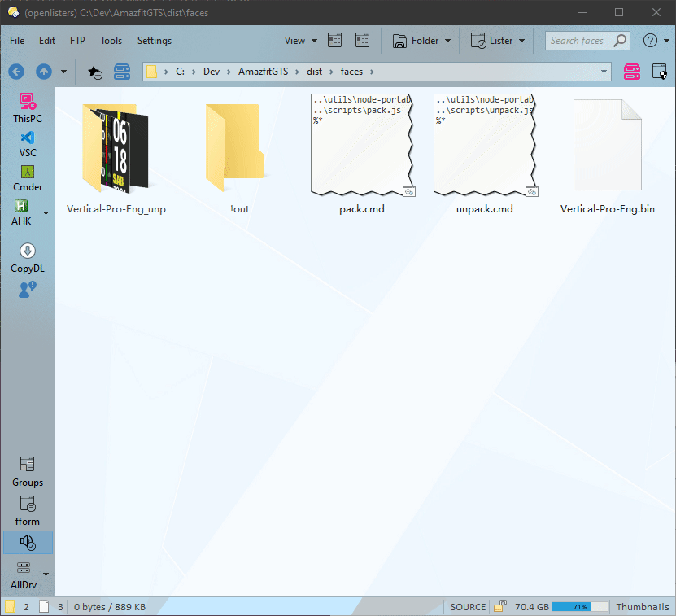Click the folder icon at path bar start
This screenshot has width=676, height=616.
(x=152, y=72)
